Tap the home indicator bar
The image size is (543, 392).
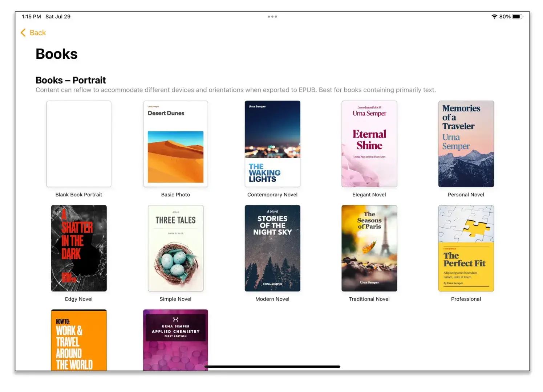(x=272, y=367)
